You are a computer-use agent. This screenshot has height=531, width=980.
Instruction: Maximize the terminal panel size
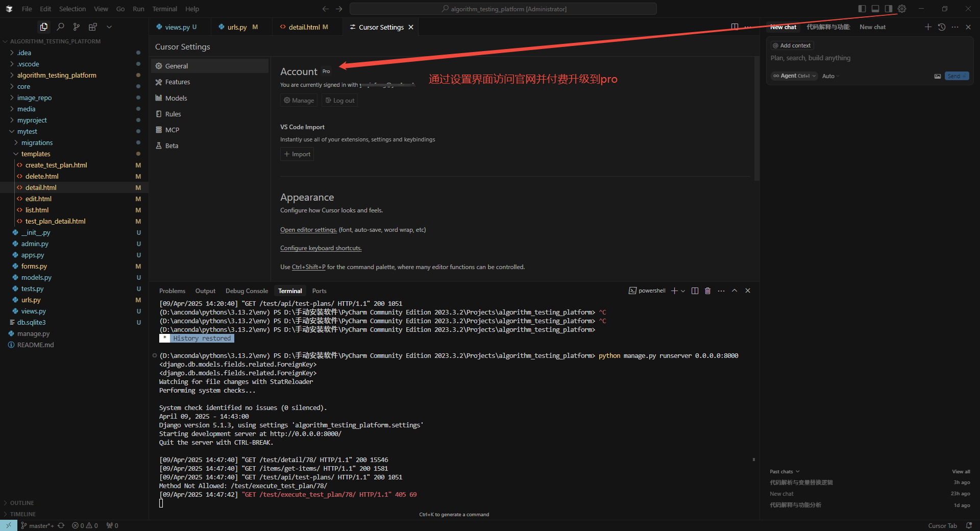tap(734, 291)
